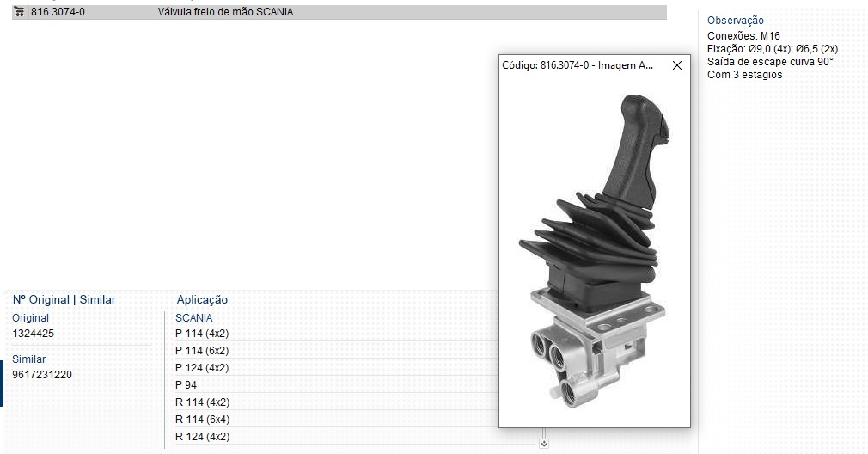Image resolution: width=868 pixels, height=454 pixels.
Task: Click the cart icon beside code 816.3074-0
Action: coord(19,12)
